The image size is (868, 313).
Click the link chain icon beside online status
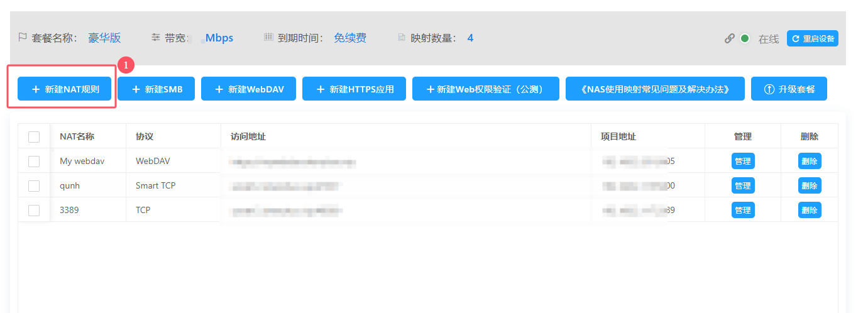coord(729,38)
